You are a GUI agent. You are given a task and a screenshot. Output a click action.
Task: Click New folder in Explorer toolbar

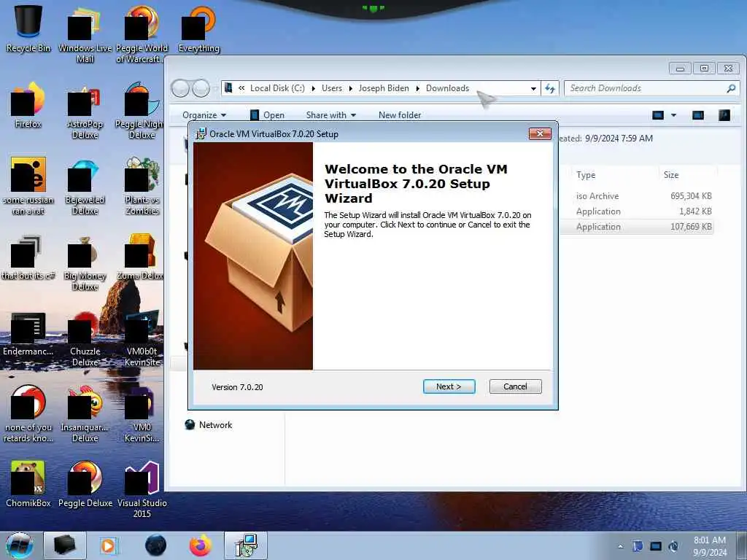tap(400, 114)
